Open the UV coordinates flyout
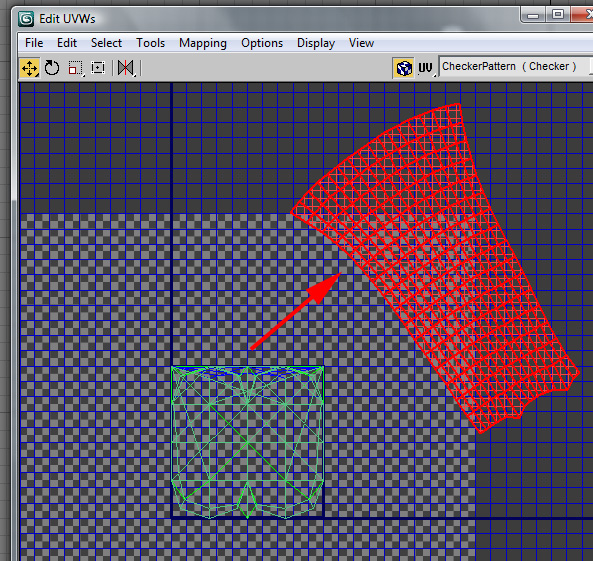Screen dimensions: 593x561 click(426, 68)
